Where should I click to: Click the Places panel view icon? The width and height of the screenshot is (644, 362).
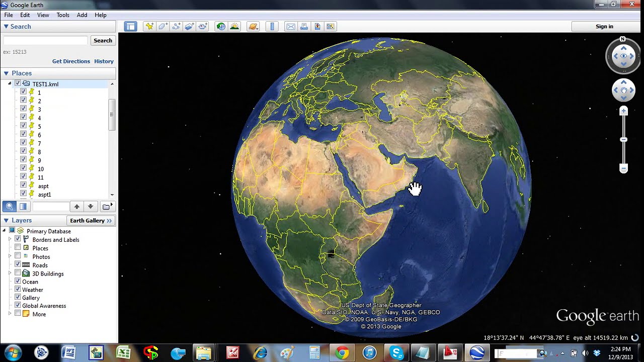click(x=23, y=206)
